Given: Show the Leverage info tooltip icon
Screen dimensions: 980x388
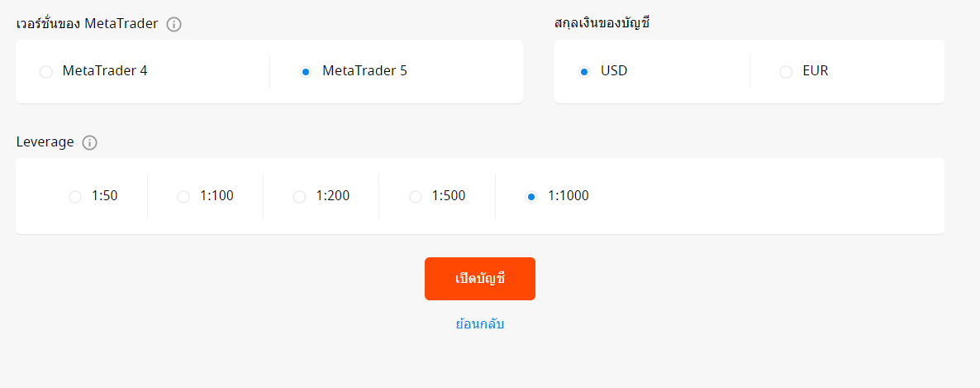Looking at the screenshot, I should tap(90, 142).
